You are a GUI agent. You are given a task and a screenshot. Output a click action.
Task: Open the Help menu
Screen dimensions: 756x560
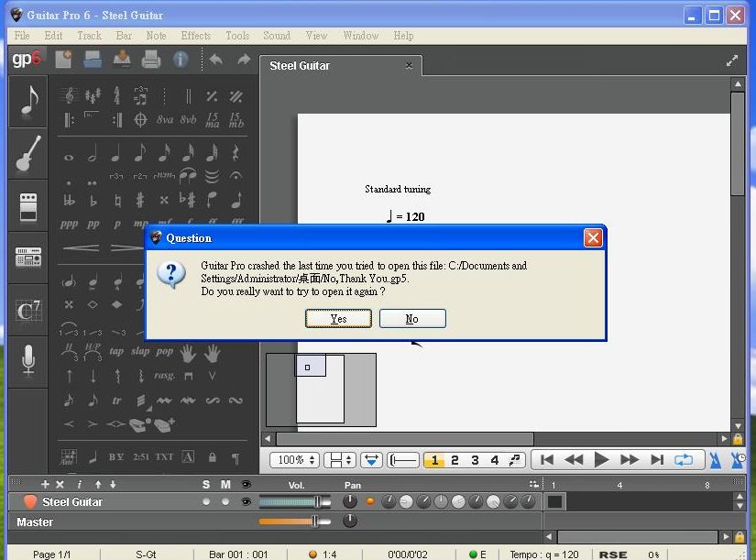pyautogui.click(x=403, y=36)
